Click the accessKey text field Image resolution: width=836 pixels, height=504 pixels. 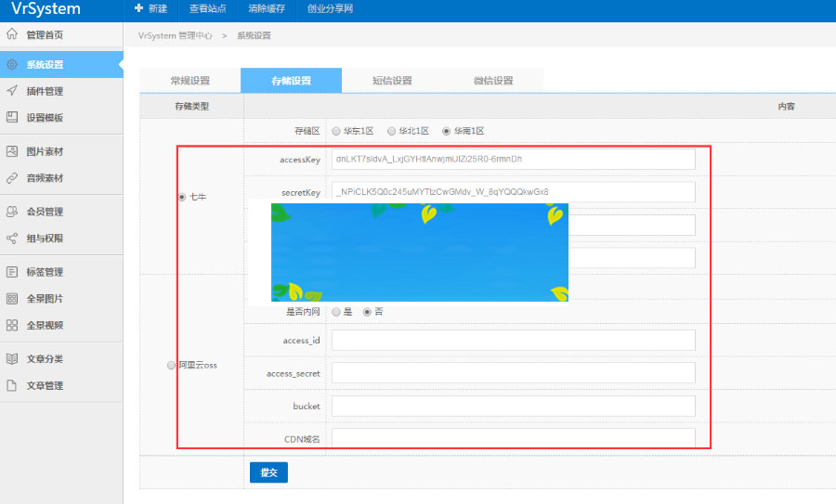click(513, 160)
